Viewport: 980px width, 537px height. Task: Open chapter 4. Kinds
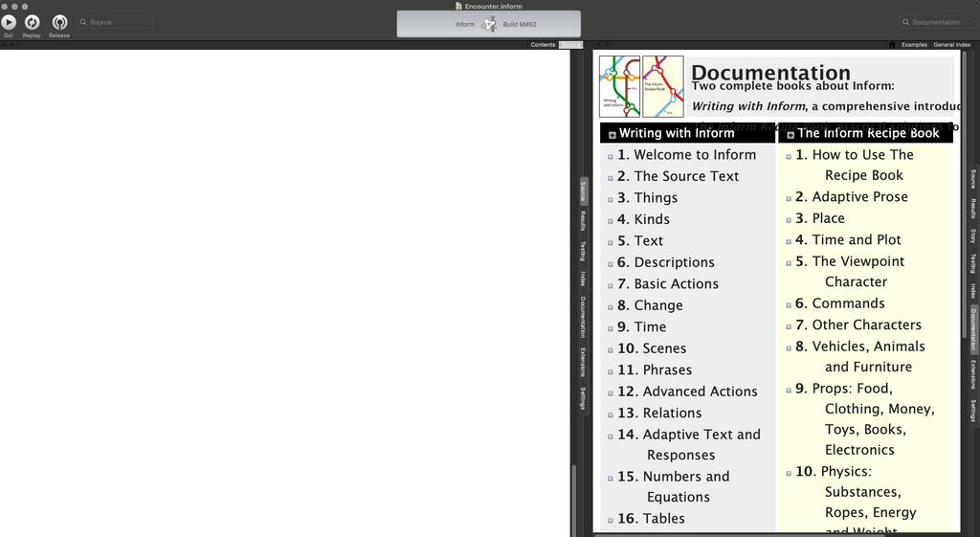point(643,219)
